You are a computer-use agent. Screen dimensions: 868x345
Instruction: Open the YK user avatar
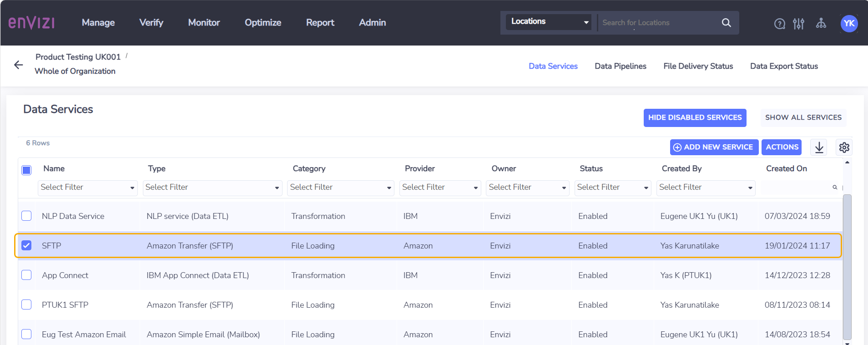[849, 24]
